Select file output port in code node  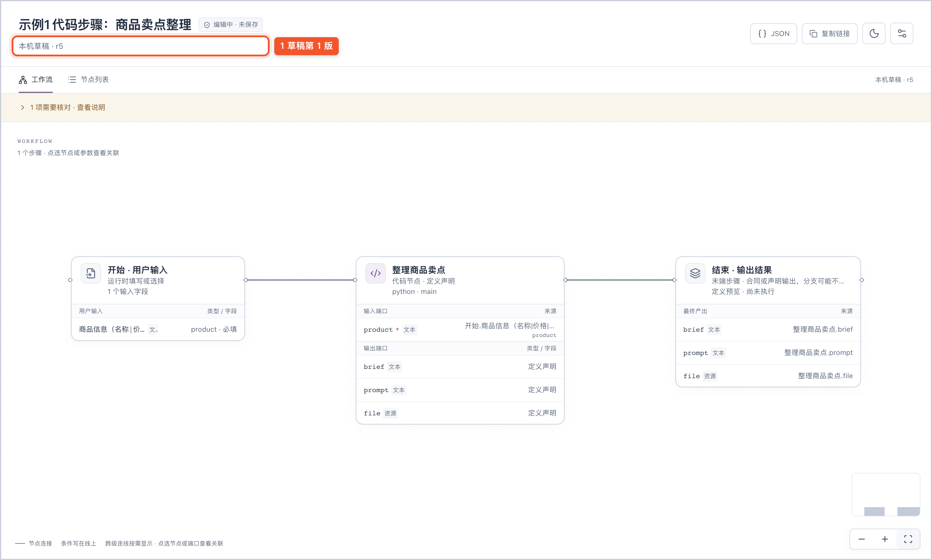[x=460, y=413]
